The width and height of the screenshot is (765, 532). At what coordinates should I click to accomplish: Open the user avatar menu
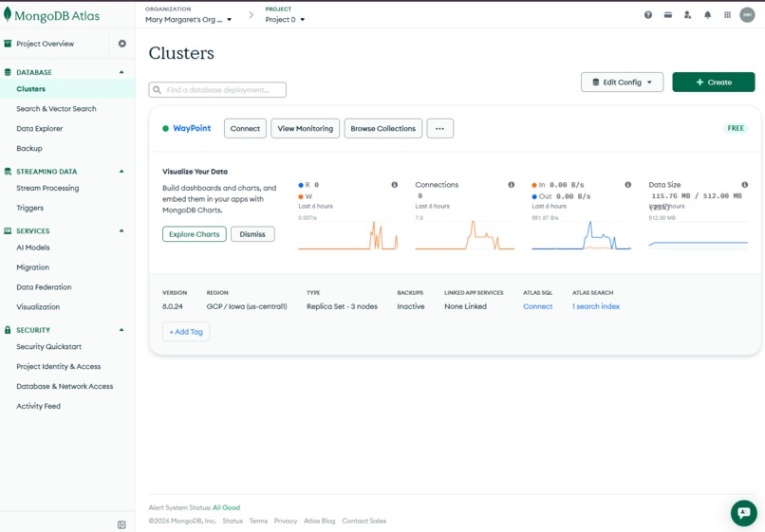point(747,15)
